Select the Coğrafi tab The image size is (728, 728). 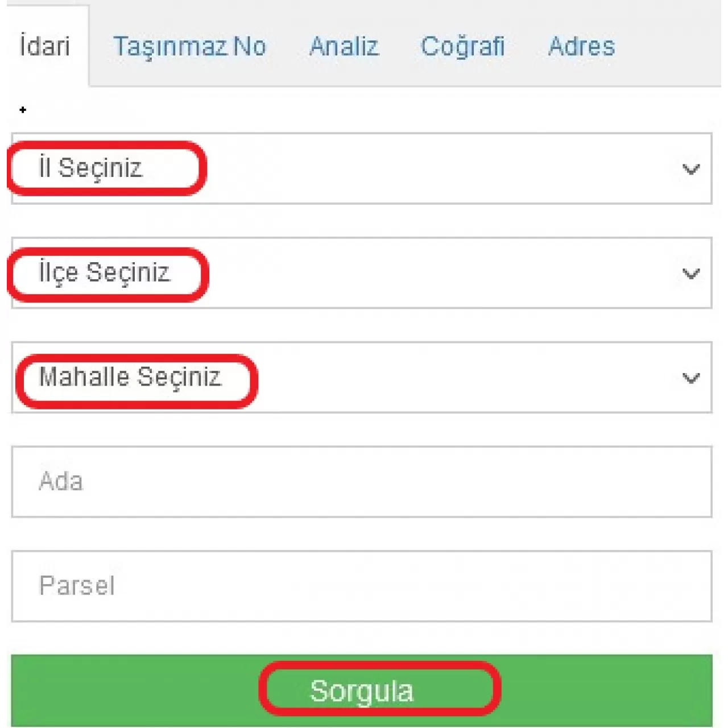463,47
